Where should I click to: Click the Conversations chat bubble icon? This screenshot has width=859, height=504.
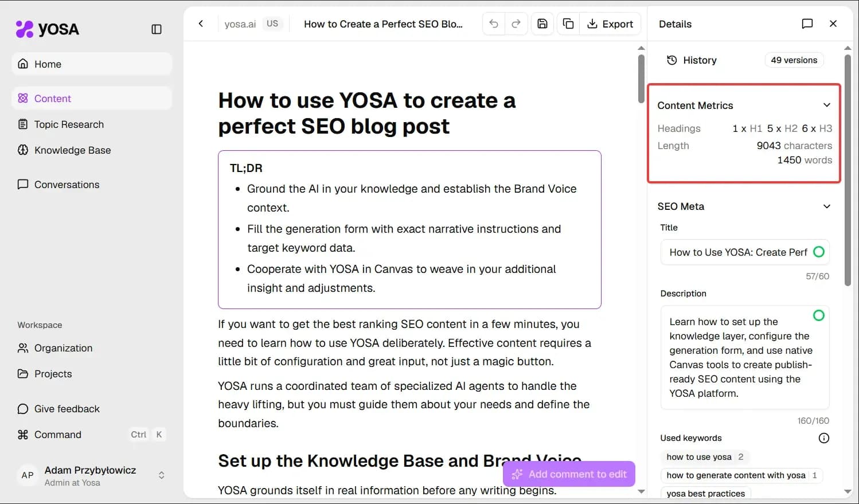(23, 184)
